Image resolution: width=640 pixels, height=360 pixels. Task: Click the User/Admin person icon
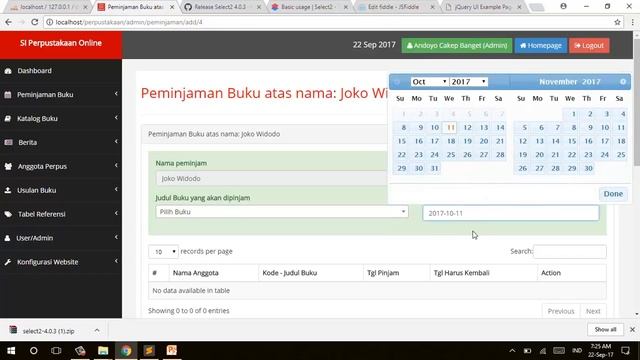7,238
